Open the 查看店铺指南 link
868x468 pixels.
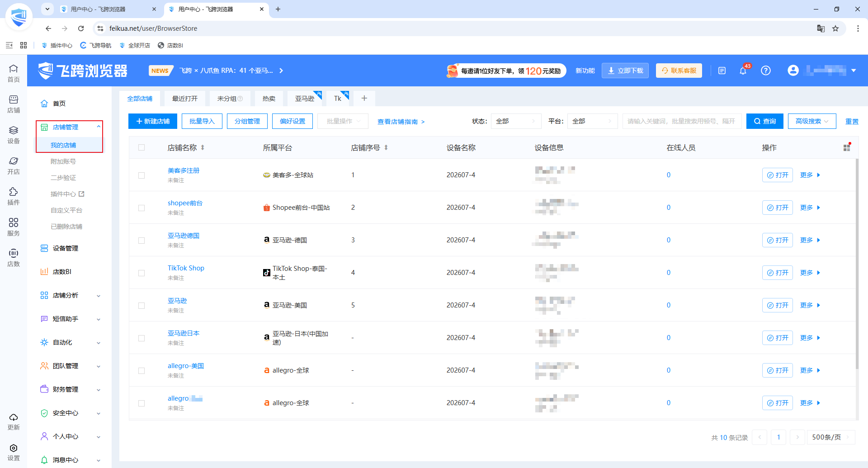coord(401,122)
